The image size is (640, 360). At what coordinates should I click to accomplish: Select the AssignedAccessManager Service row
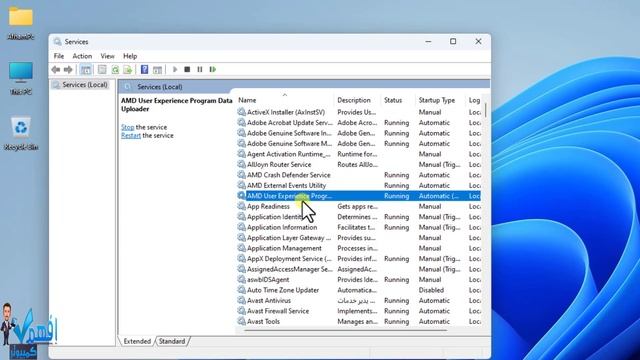click(358, 269)
